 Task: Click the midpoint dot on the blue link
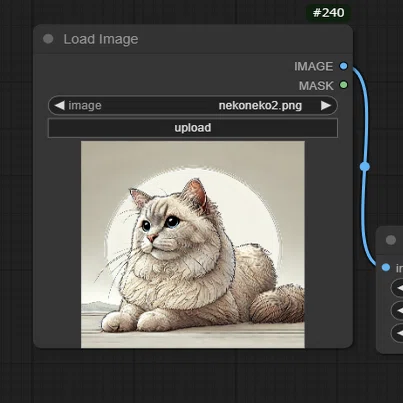(x=365, y=166)
